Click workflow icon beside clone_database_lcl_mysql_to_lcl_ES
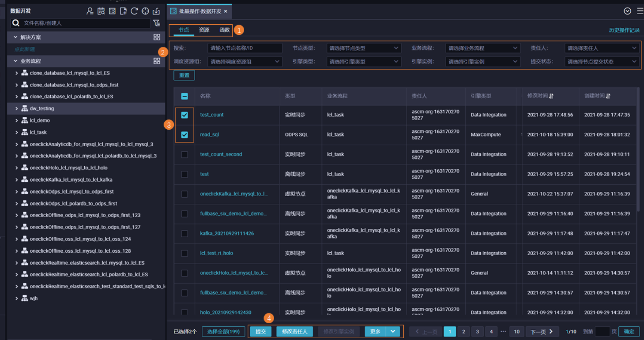 [25, 73]
